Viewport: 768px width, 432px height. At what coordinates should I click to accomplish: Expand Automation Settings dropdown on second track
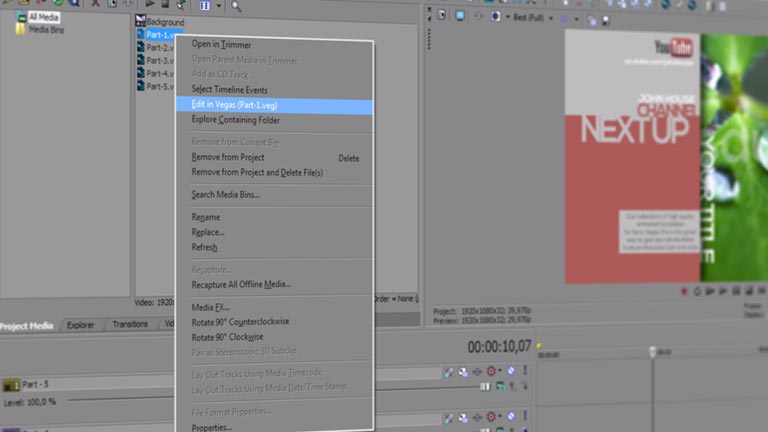[500, 417]
